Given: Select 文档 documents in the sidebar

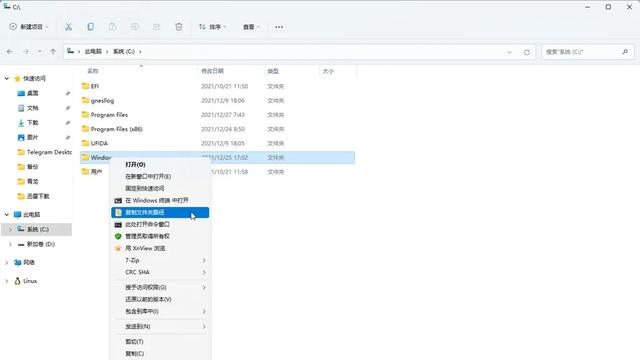Looking at the screenshot, I should pyautogui.click(x=33, y=108).
